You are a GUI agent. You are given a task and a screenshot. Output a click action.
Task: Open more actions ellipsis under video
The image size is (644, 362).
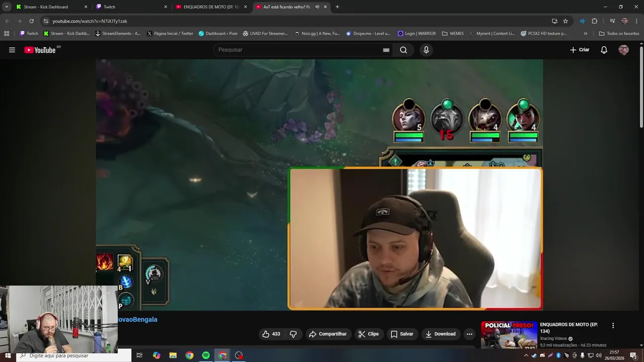(469, 334)
